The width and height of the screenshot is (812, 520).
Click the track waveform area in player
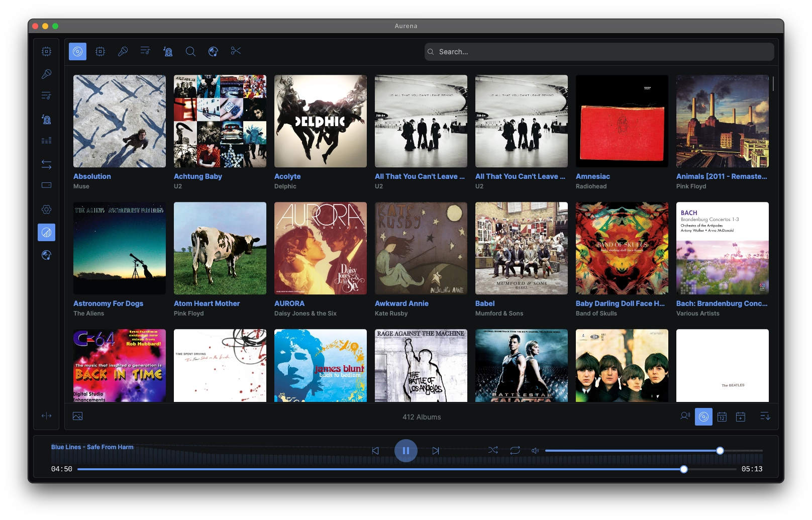(x=407, y=454)
